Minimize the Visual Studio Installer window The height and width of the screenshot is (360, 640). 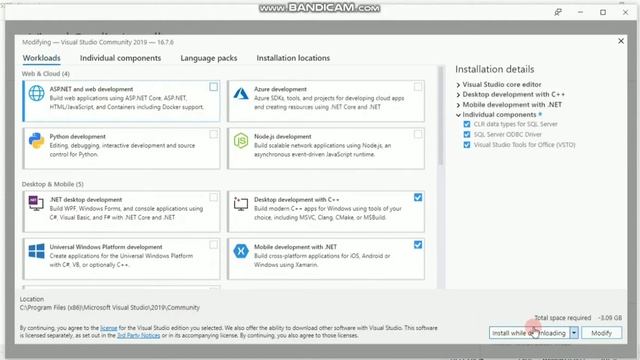(580, 12)
